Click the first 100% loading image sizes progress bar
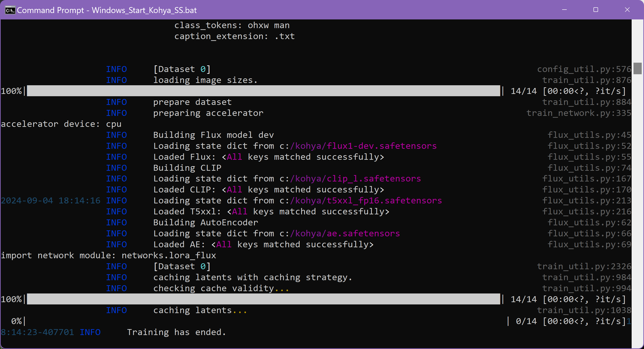 (x=263, y=91)
